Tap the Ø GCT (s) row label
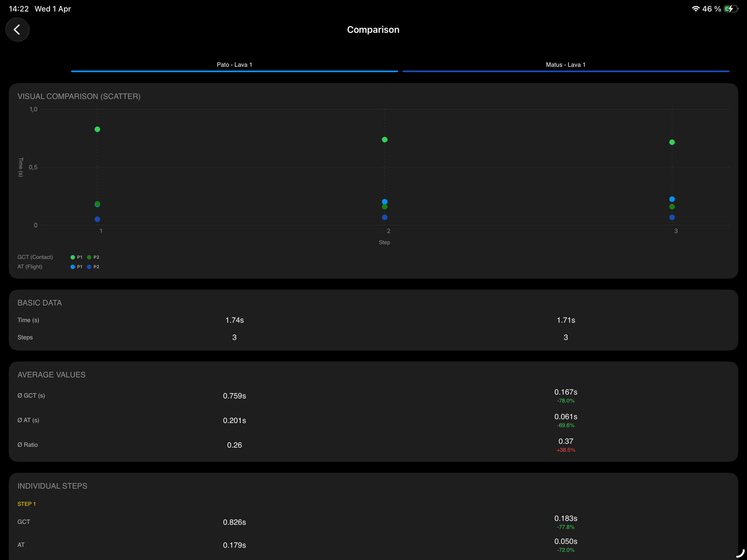747x560 pixels. (31, 395)
